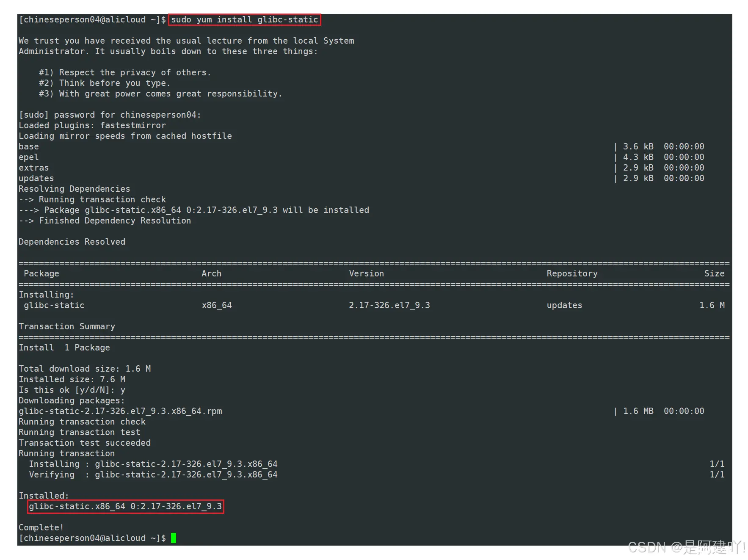The height and width of the screenshot is (560, 748).
Task: Click 'Dependencies Resolved' line
Action: click(x=72, y=242)
